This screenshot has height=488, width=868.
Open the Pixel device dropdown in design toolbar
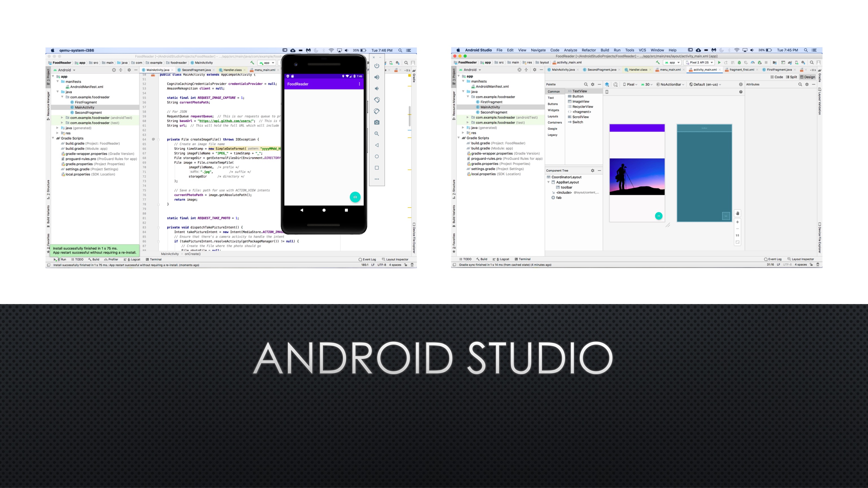630,84
